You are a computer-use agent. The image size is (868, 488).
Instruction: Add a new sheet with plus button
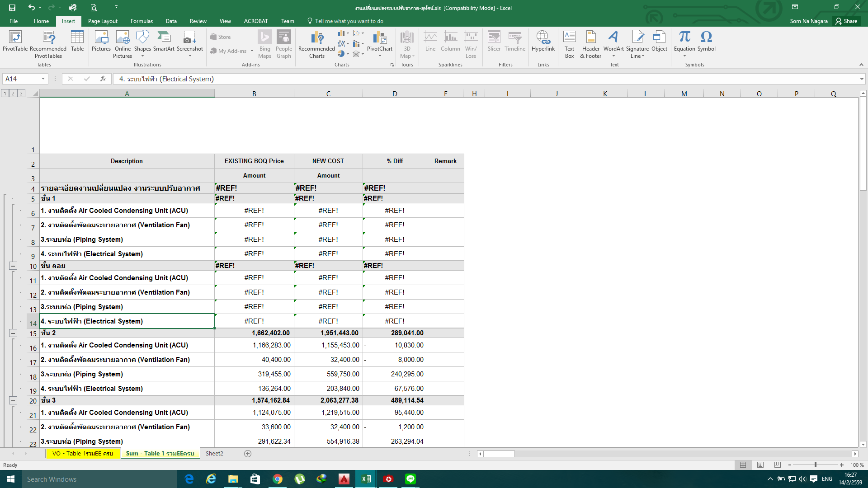(248, 454)
